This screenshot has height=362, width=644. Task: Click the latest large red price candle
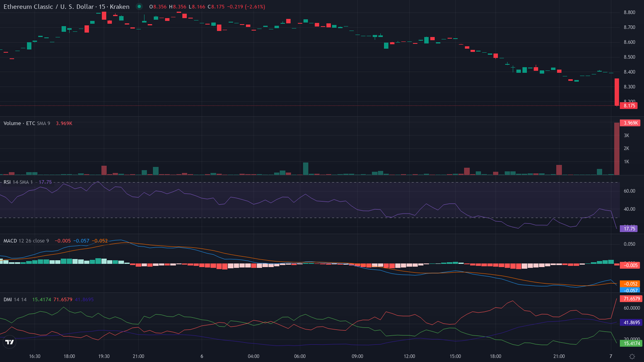(x=617, y=92)
